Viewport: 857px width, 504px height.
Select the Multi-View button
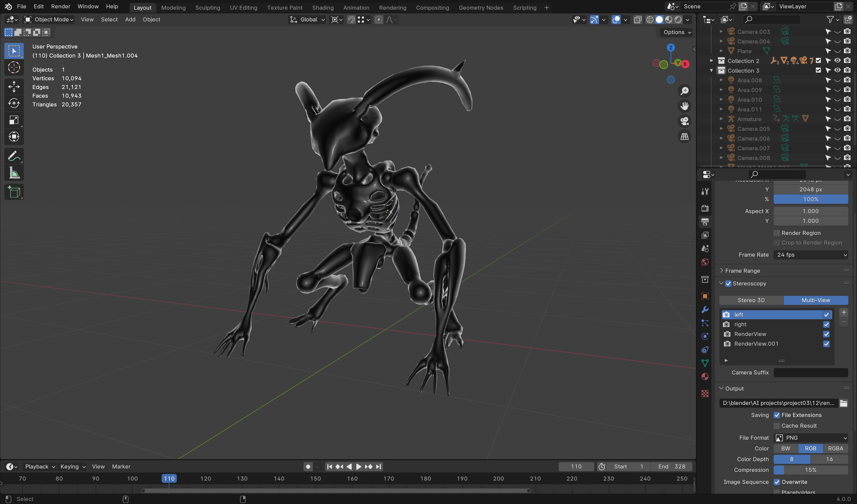click(815, 300)
